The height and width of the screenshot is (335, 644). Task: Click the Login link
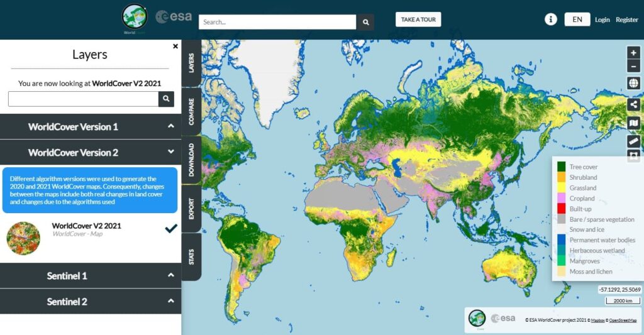(602, 19)
